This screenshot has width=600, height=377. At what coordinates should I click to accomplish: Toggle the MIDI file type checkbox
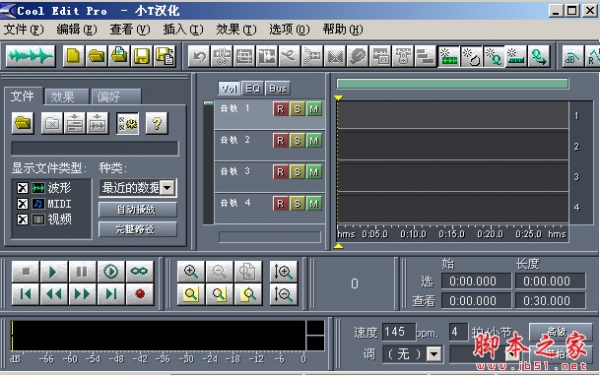[x=23, y=203]
